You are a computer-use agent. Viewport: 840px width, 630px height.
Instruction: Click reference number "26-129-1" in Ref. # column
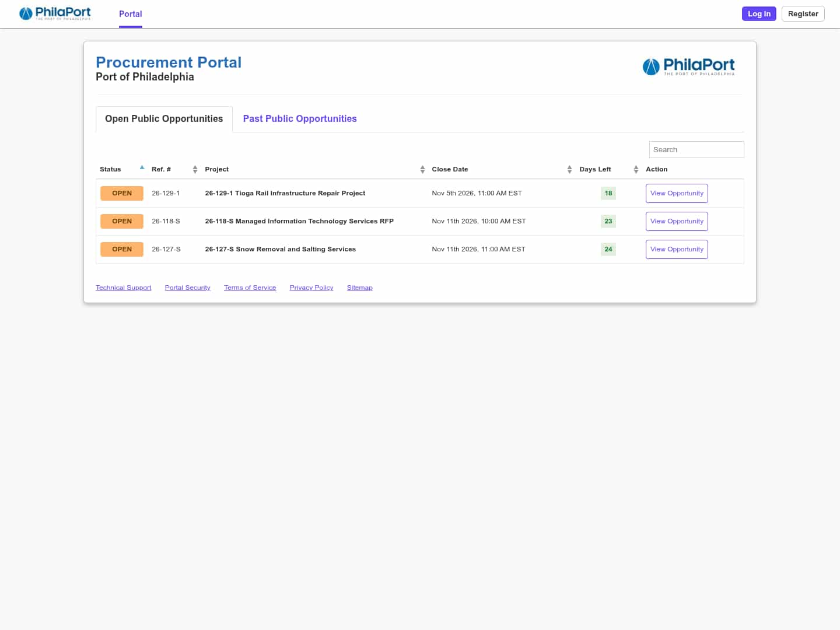click(x=166, y=193)
